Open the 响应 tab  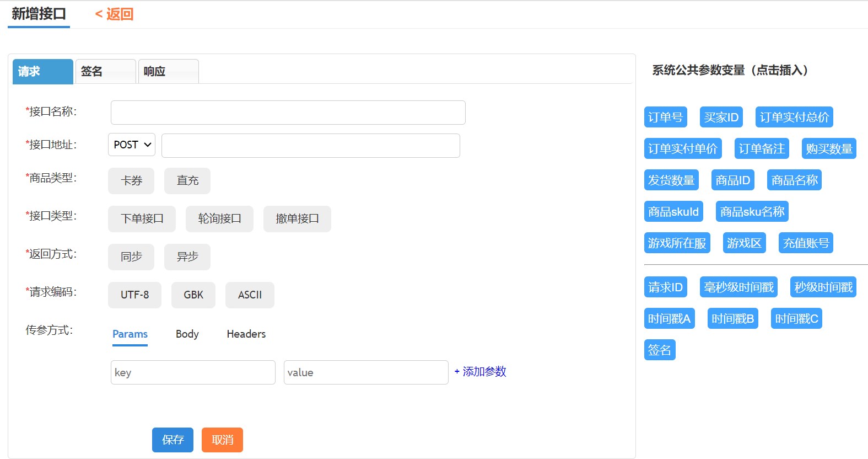point(168,72)
